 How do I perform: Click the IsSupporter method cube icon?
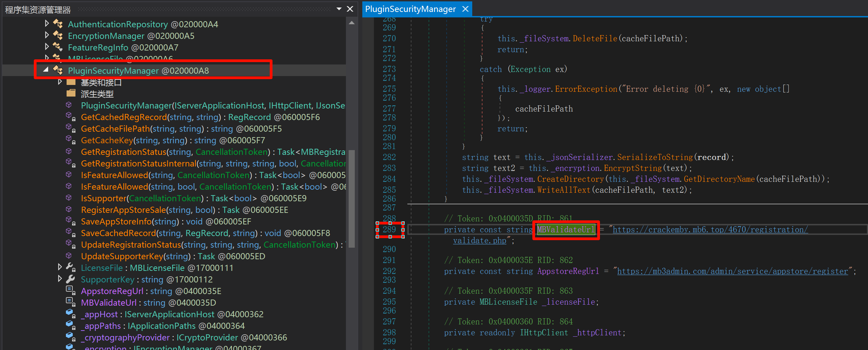point(69,198)
